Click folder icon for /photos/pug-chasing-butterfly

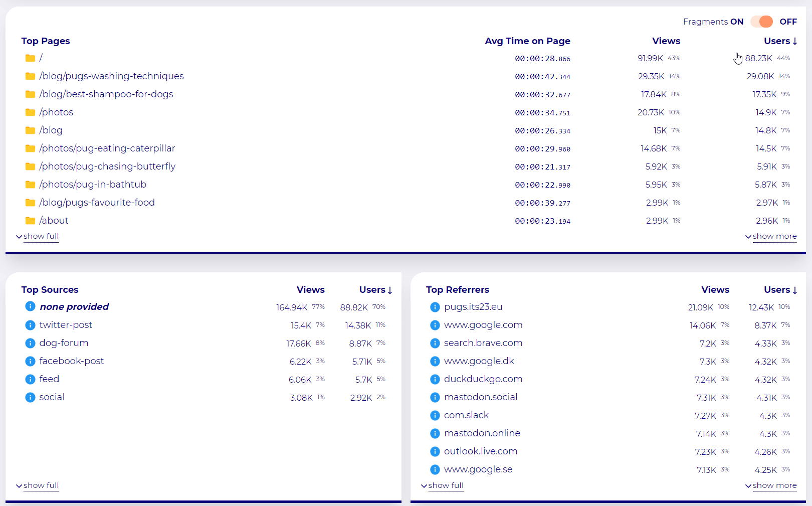tap(30, 166)
